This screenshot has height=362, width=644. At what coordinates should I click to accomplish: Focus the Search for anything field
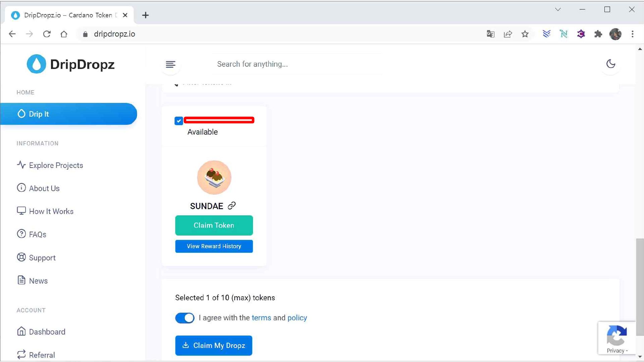coord(299,64)
